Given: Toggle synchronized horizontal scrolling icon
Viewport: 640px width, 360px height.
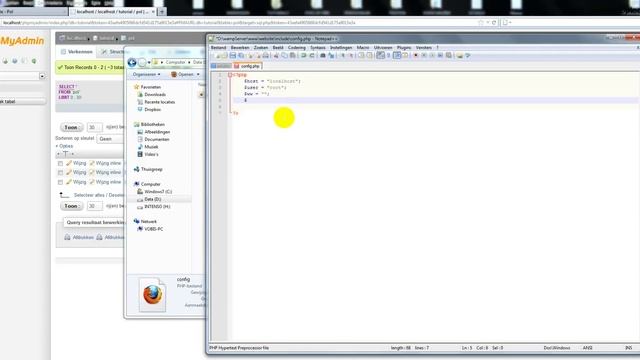Looking at the screenshot, I should pos(369,55).
